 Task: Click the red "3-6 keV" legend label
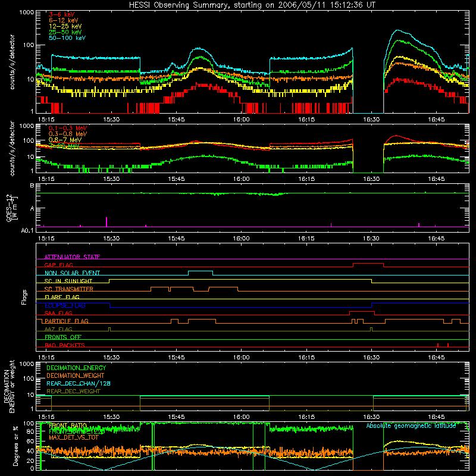pos(62,14)
